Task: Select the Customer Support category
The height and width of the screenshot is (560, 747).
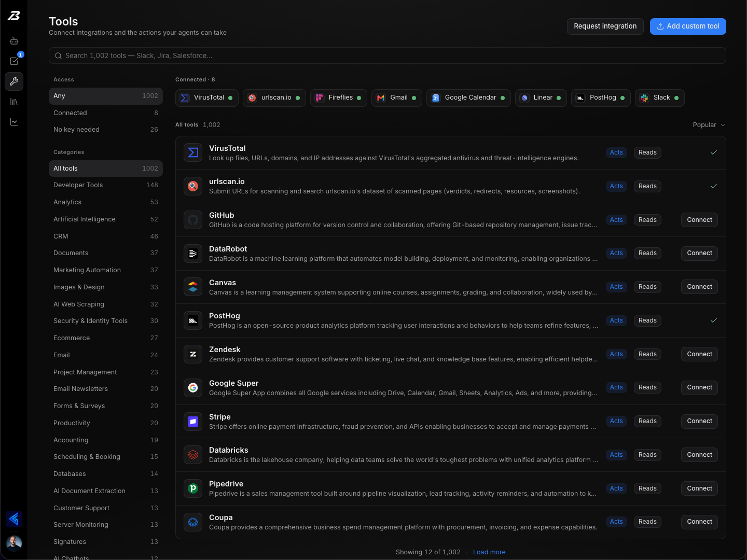Action: pyautogui.click(x=106, y=508)
